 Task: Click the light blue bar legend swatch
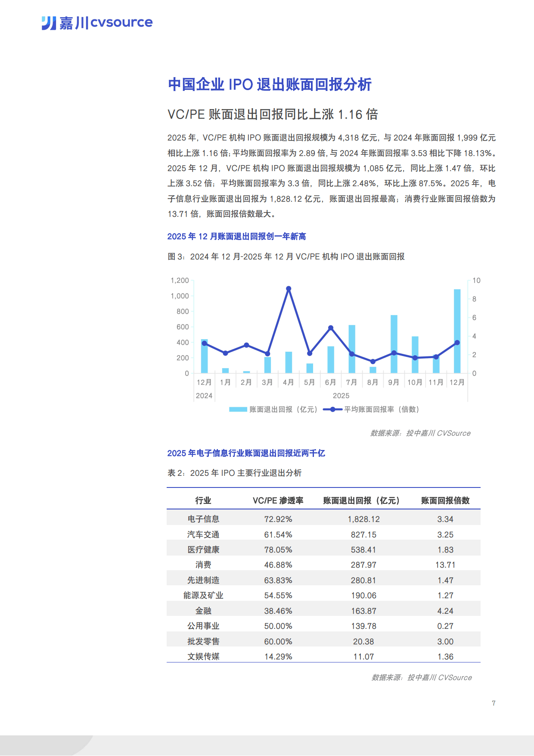click(238, 409)
